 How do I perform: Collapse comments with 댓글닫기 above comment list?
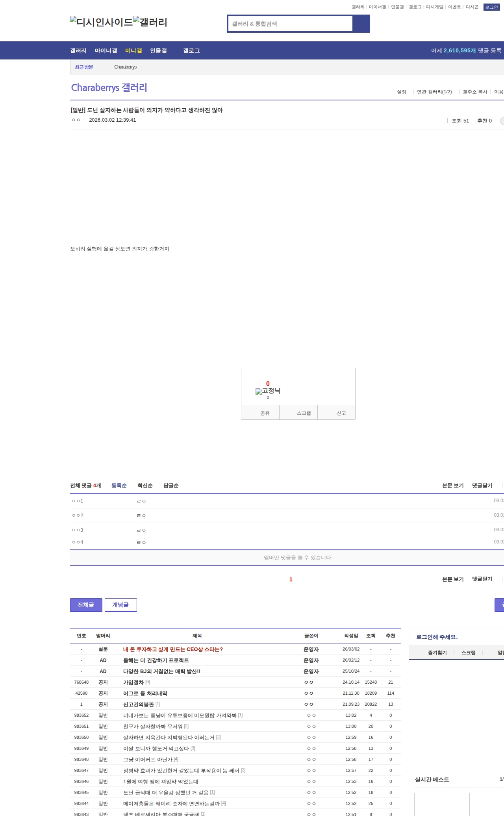pos(482,486)
